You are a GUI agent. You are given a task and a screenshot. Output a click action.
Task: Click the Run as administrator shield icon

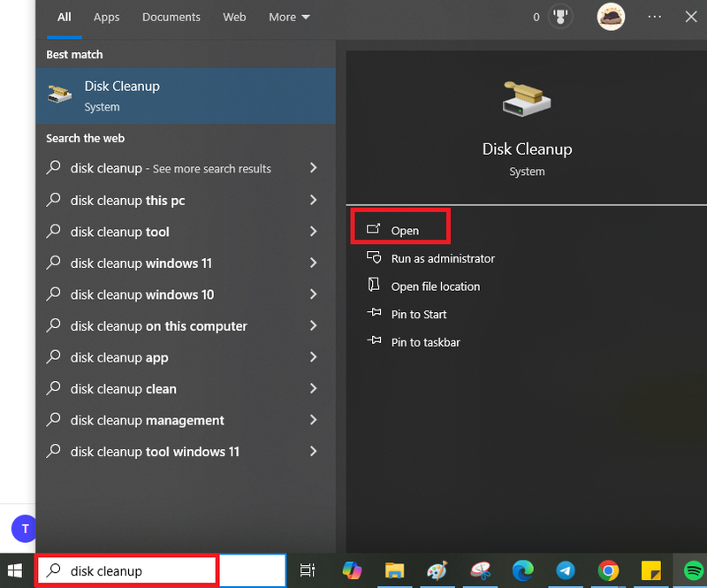click(374, 257)
